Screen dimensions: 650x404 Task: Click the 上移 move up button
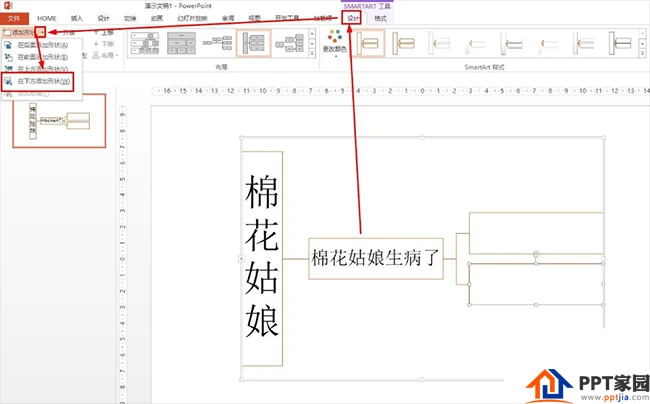click(104, 33)
